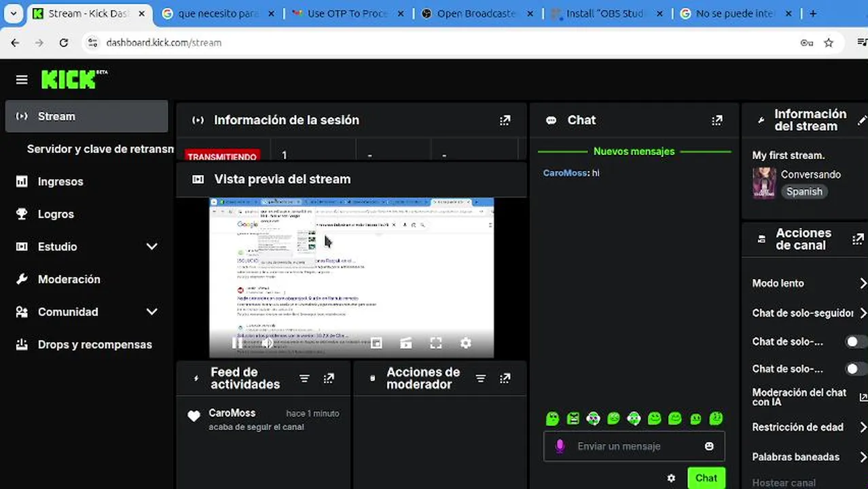View site information icon before the URL

[x=93, y=43]
